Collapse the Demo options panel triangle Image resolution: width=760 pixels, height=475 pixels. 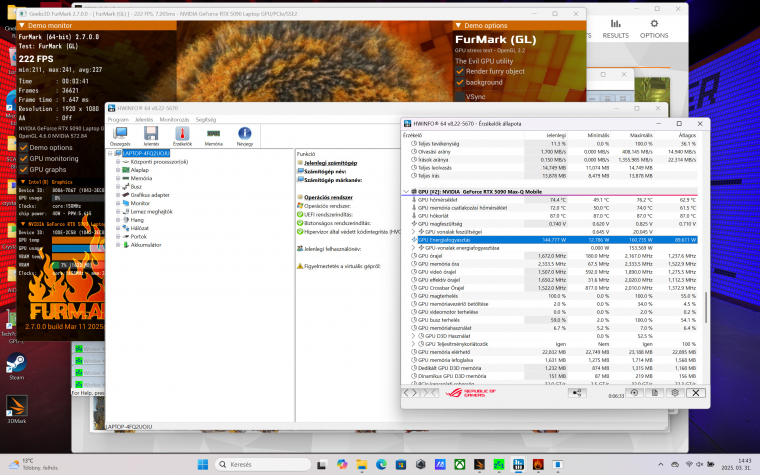[x=458, y=25]
